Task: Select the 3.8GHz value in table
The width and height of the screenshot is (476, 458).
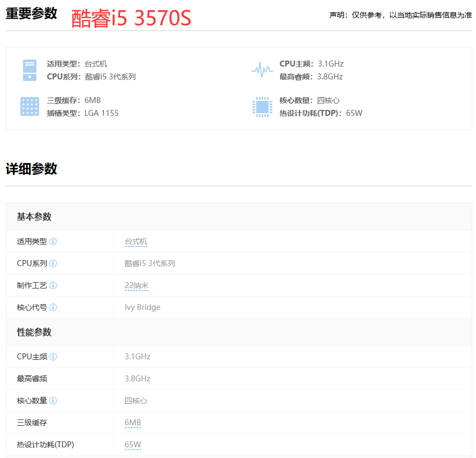Action: tap(138, 379)
